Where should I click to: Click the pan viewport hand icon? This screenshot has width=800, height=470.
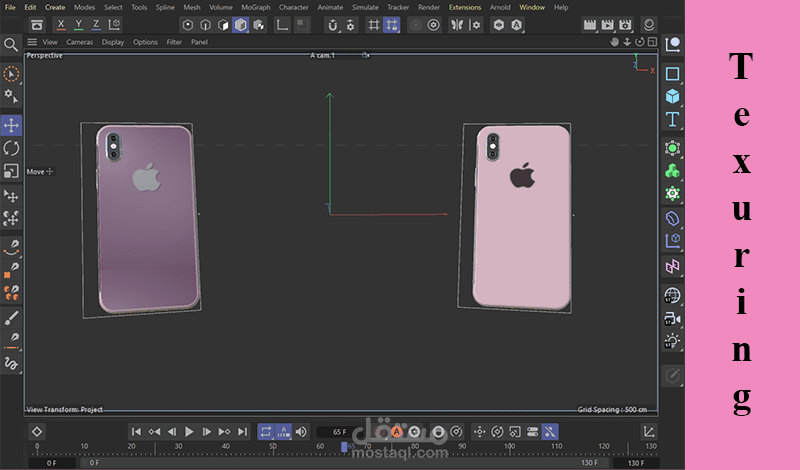tap(615, 42)
